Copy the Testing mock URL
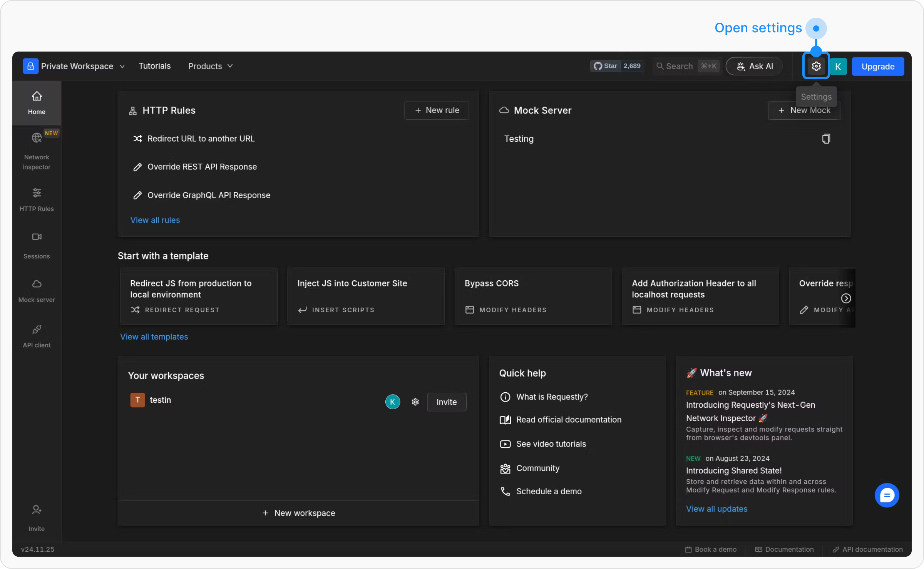Image resolution: width=924 pixels, height=569 pixels. (826, 139)
